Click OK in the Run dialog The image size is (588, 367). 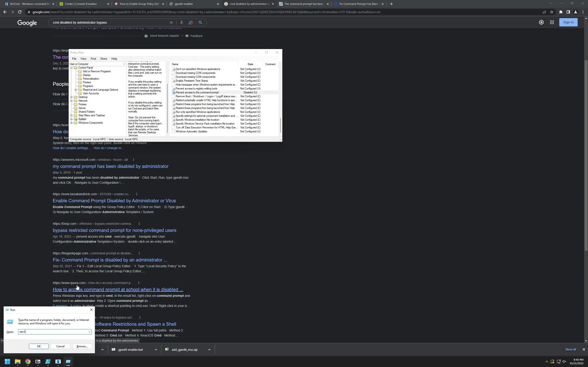39,346
